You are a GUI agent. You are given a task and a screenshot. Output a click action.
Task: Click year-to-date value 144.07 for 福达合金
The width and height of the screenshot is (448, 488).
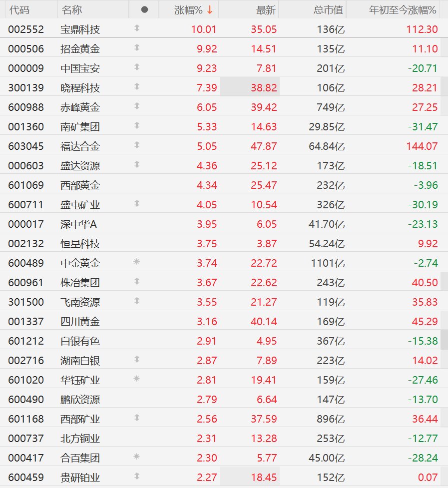point(422,146)
